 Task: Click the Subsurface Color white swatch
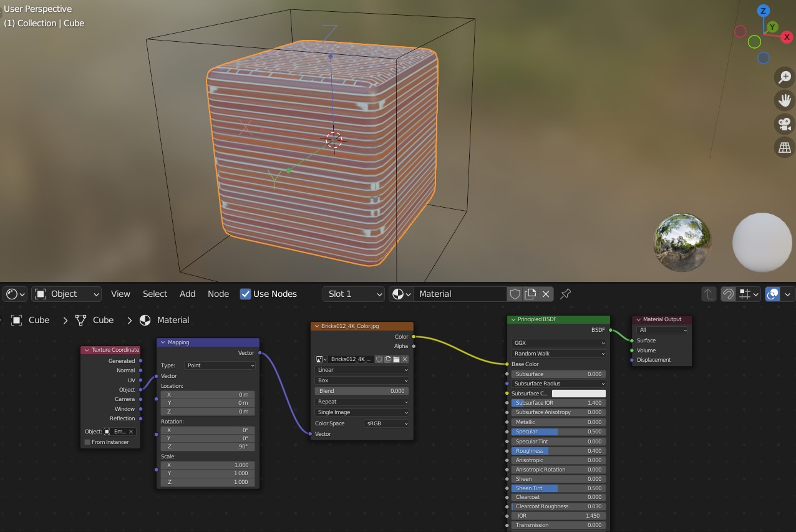point(579,394)
